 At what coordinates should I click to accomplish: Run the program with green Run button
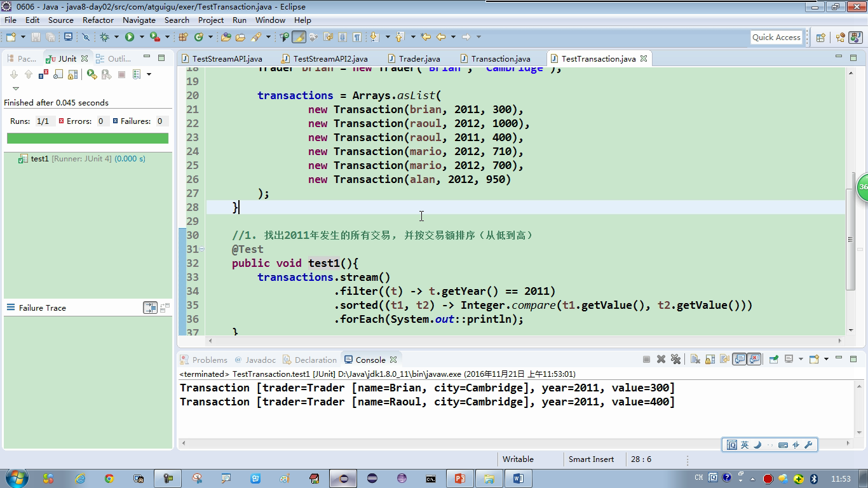coord(130,37)
